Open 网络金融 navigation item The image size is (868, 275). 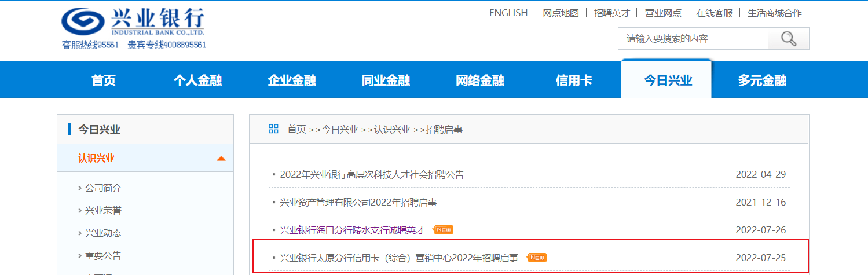point(479,80)
